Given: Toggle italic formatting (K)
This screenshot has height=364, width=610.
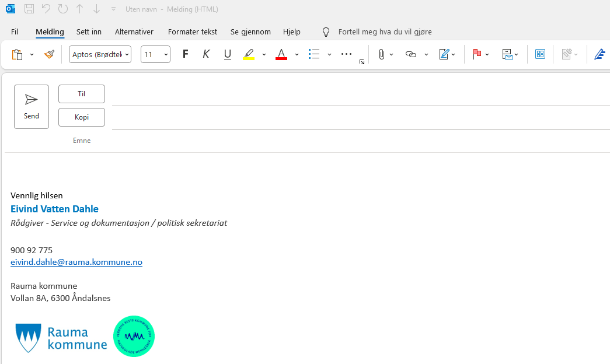Looking at the screenshot, I should (206, 54).
